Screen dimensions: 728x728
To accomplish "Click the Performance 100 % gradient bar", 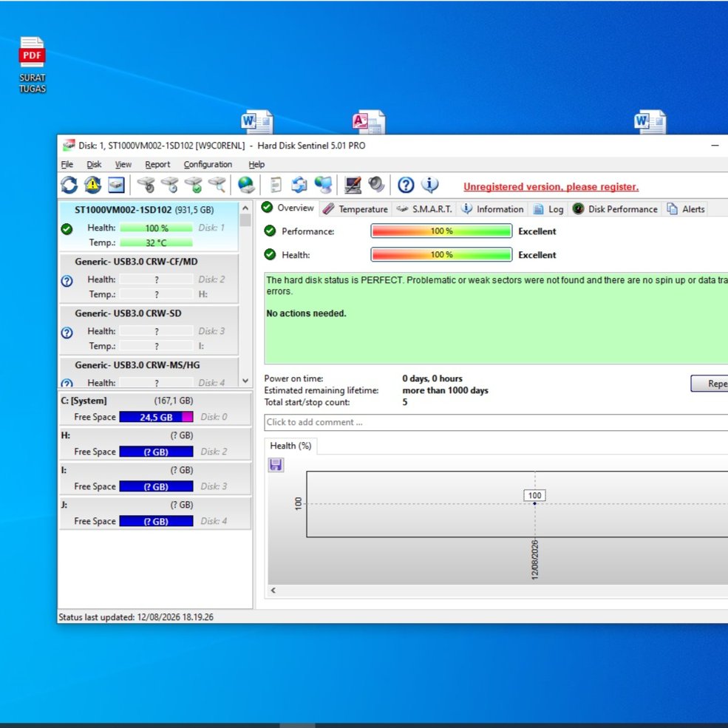I will point(441,231).
